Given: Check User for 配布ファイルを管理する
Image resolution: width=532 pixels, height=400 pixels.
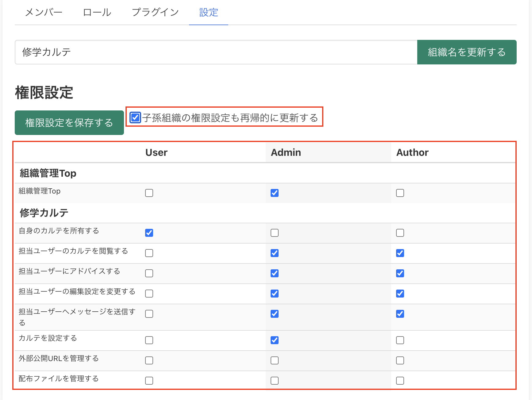Looking at the screenshot, I should (x=149, y=381).
